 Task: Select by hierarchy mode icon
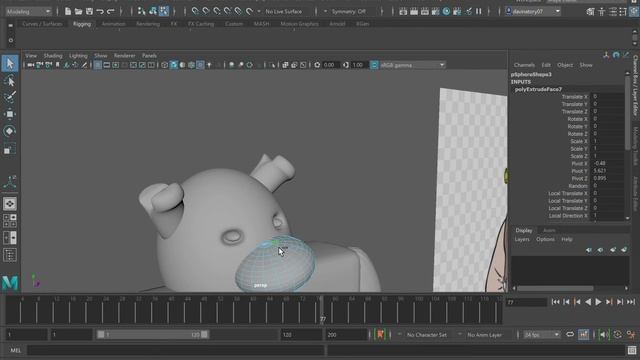click(142, 11)
